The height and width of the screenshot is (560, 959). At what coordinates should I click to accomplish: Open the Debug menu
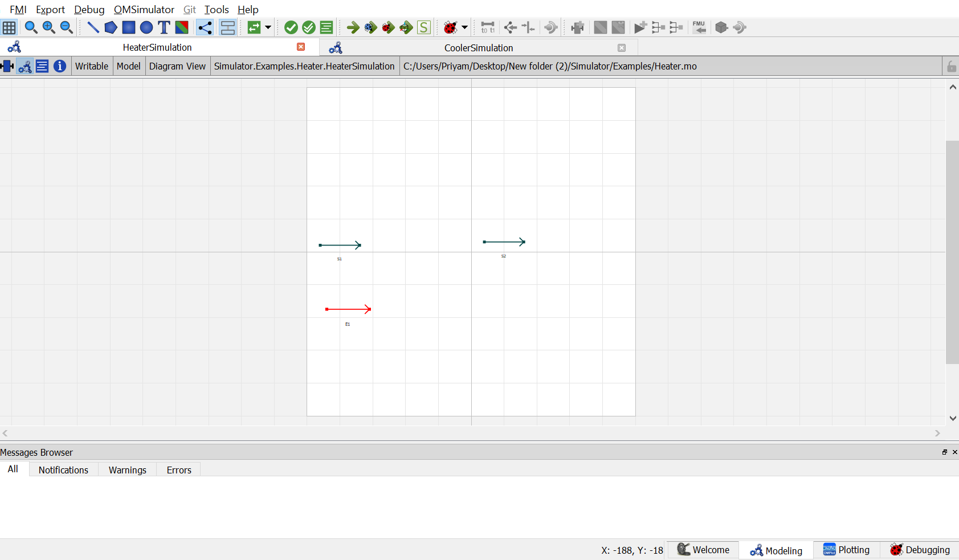(x=89, y=9)
